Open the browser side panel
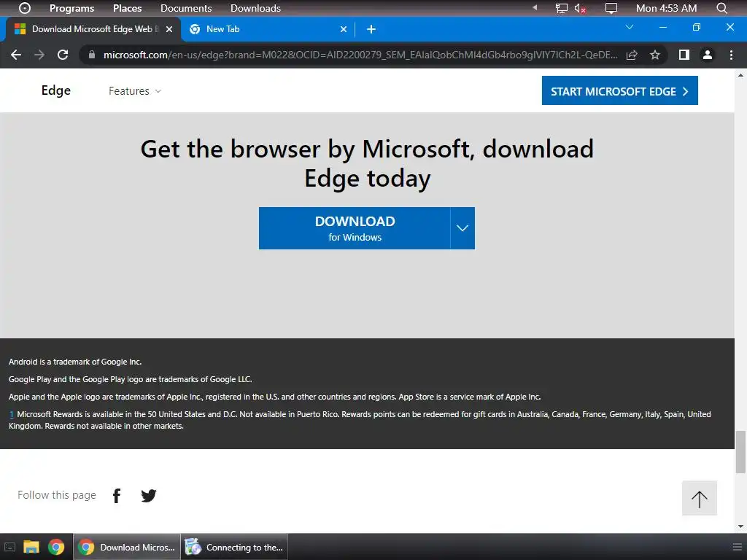The image size is (747, 560). coord(684,55)
